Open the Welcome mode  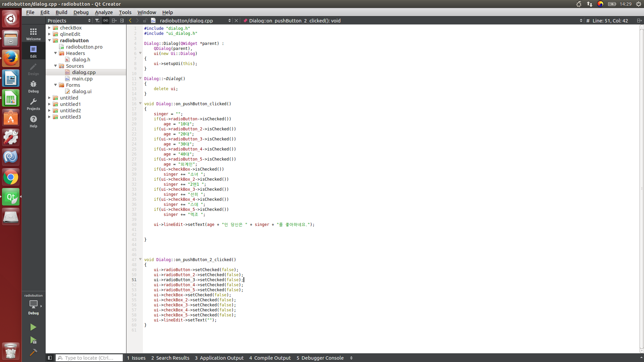33,34
